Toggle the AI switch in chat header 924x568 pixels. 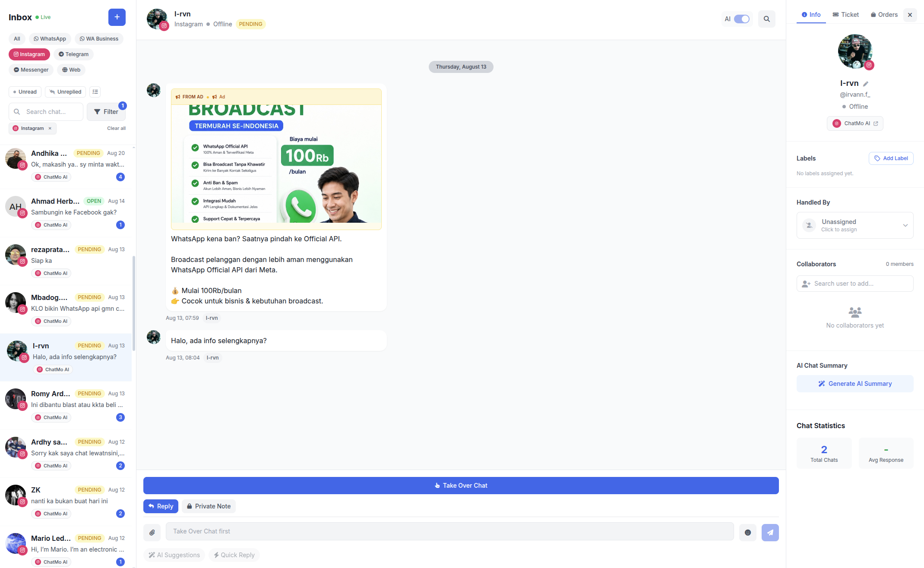tap(742, 19)
